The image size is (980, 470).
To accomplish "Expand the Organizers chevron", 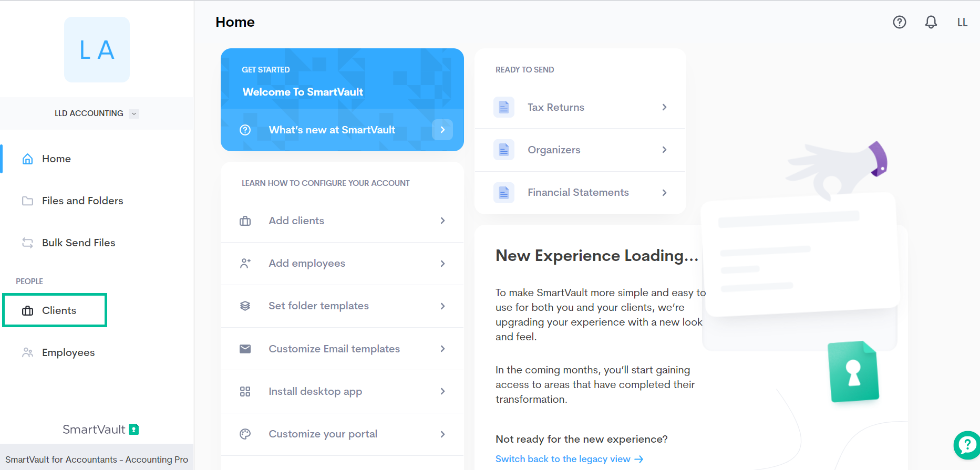I will click(x=664, y=150).
